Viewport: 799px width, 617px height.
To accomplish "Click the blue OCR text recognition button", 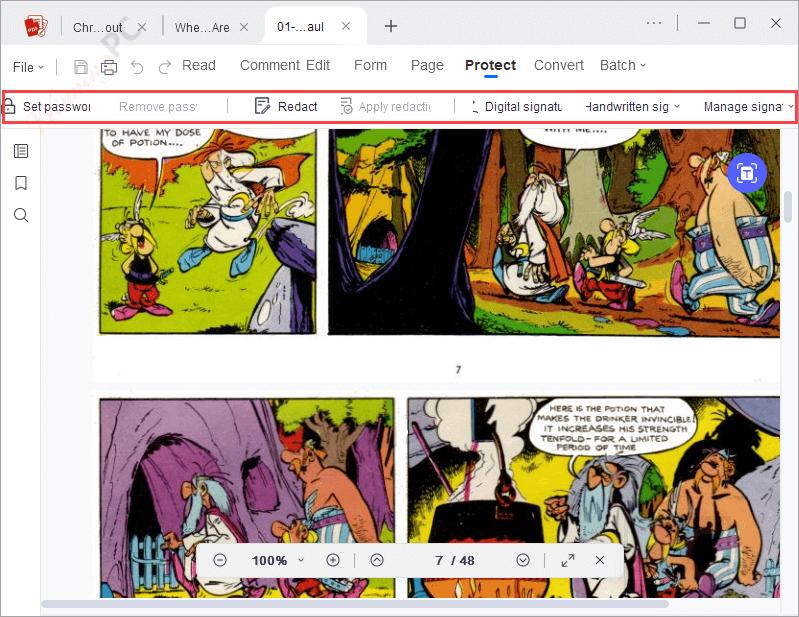I will tap(747, 173).
